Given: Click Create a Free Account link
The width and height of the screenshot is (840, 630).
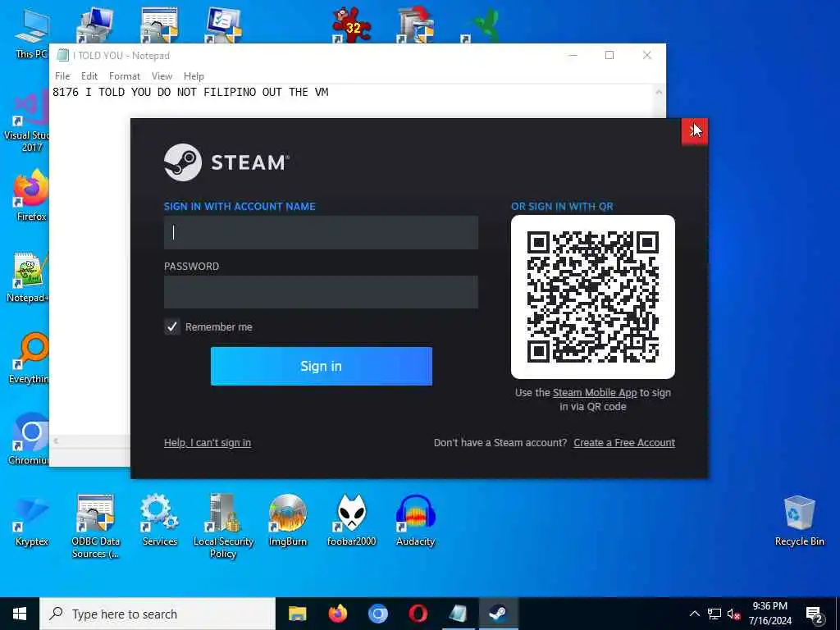Looking at the screenshot, I should [x=624, y=442].
